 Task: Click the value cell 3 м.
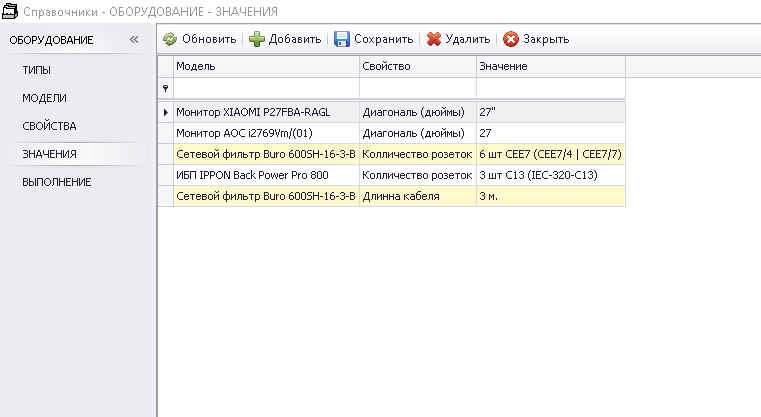pyautogui.click(x=551, y=196)
